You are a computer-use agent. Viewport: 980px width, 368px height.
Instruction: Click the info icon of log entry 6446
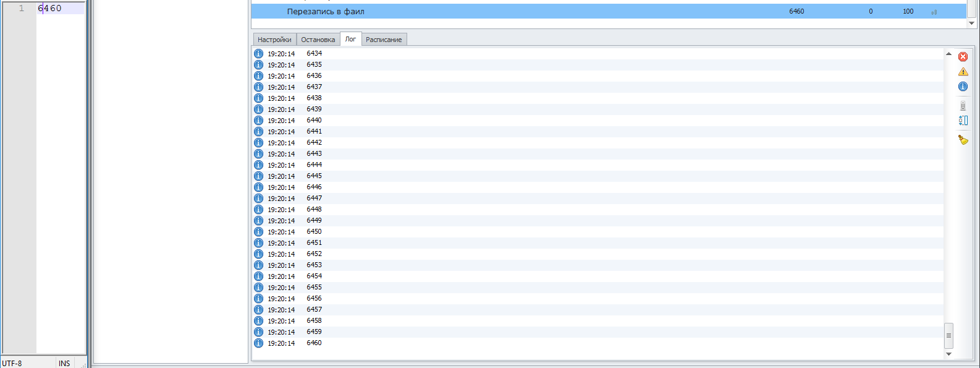pos(259,187)
